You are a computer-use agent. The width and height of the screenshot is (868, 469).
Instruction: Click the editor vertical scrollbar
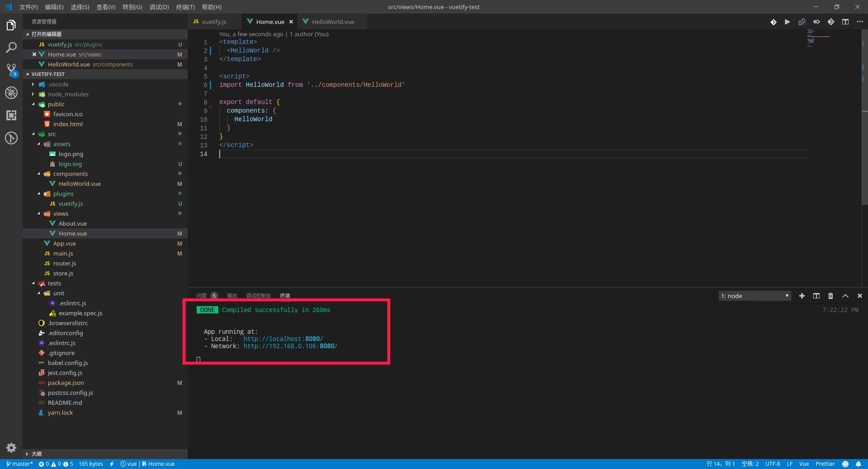pyautogui.click(x=865, y=118)
